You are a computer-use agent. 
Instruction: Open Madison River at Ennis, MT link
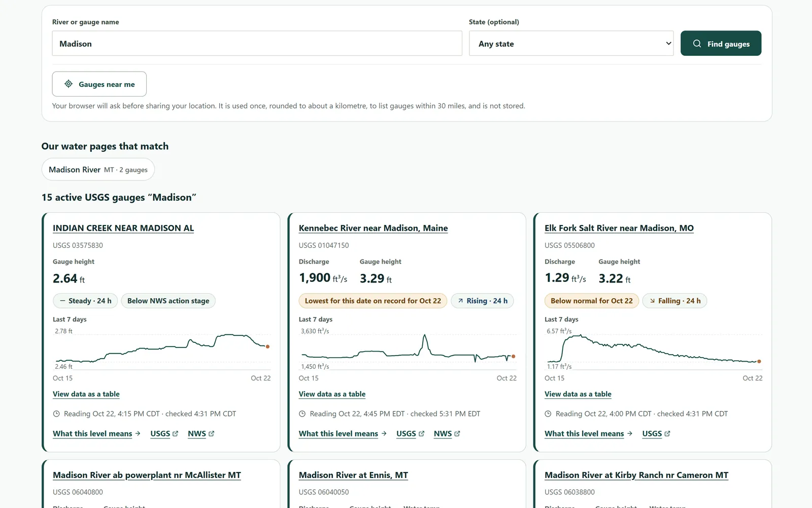tap(353, 475)
